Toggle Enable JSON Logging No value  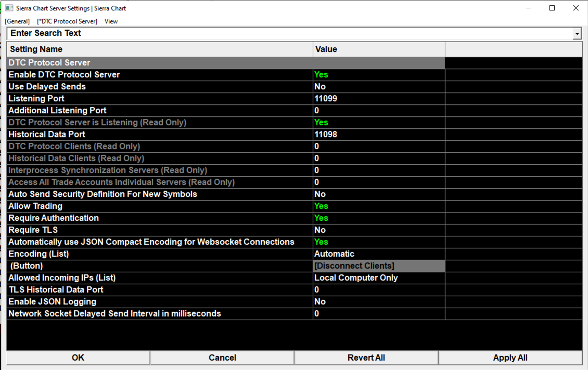tap(379, 302)
